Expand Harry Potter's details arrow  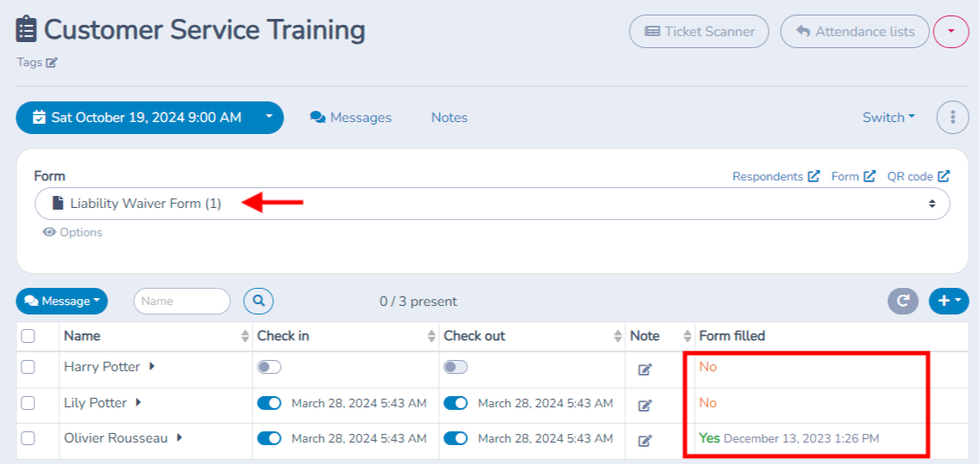pos(152,366)
